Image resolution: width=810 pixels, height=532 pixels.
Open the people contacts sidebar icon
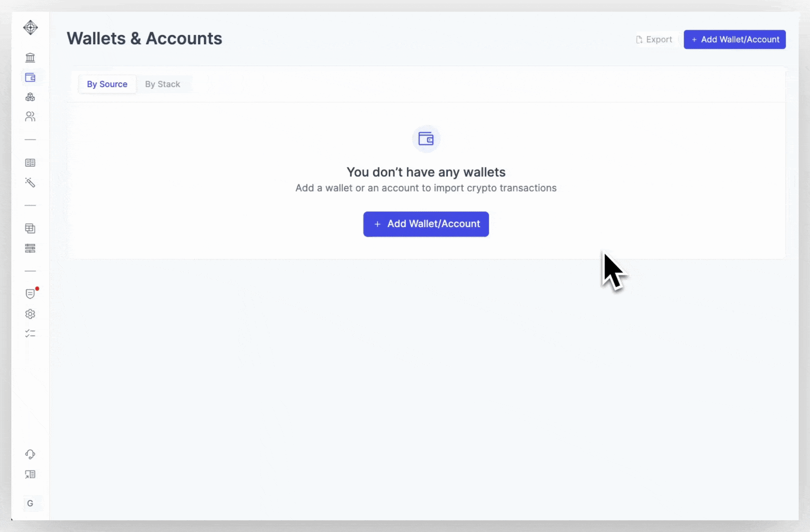[x=30, y=117]
